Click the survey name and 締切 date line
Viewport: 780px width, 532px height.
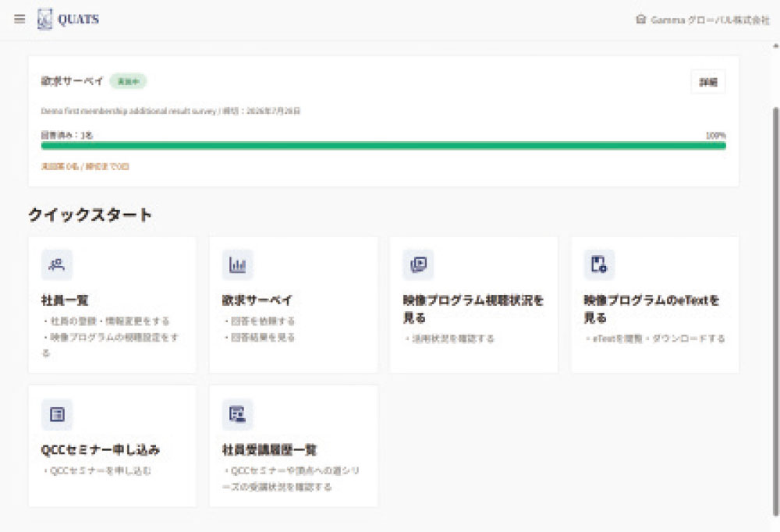[171, 111]
